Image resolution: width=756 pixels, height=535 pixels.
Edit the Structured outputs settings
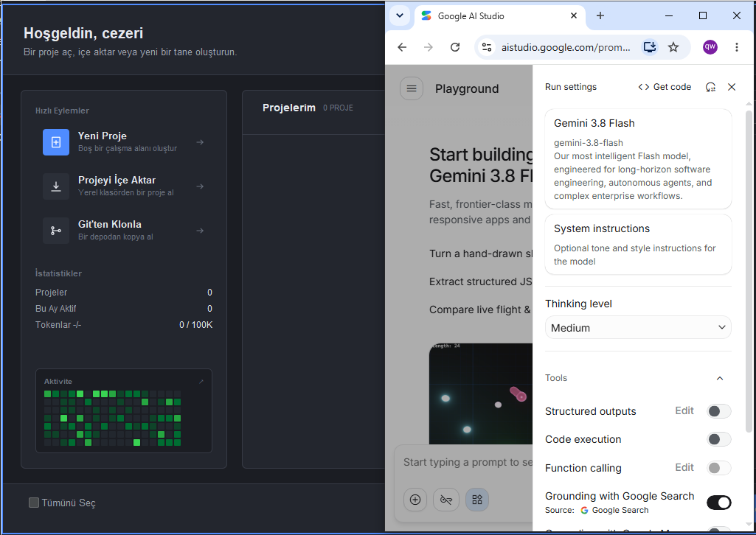pyautogui.click(x=684, y=410)
